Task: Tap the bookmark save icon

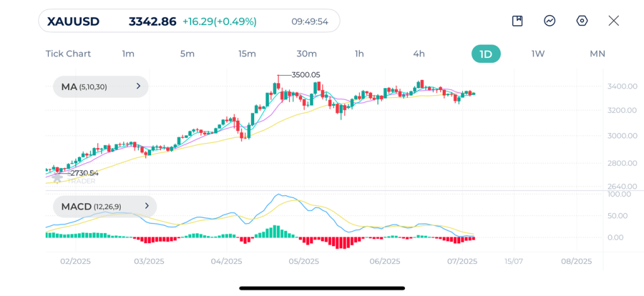Action: point(518,21)
